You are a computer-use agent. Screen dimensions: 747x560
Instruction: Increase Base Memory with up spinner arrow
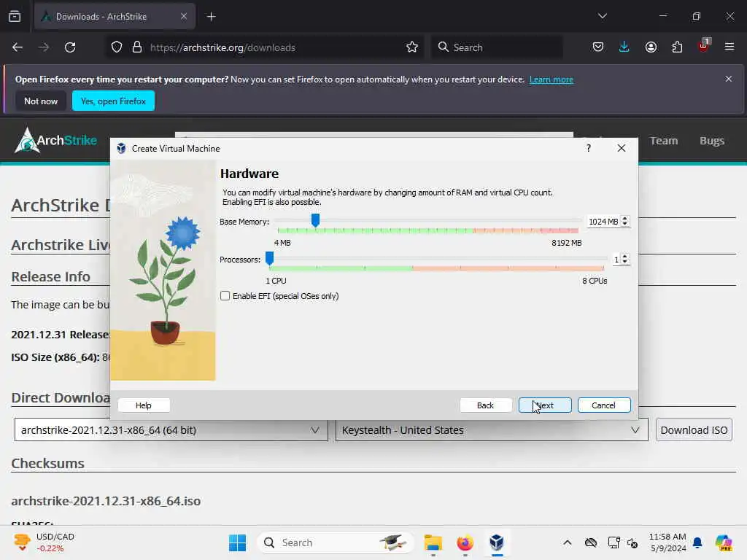tap(625, 219)
